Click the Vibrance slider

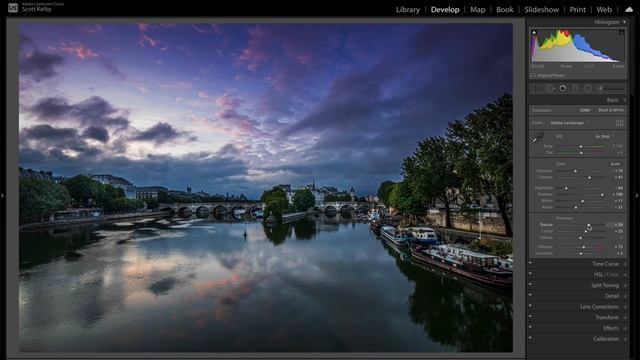(581, 247)
